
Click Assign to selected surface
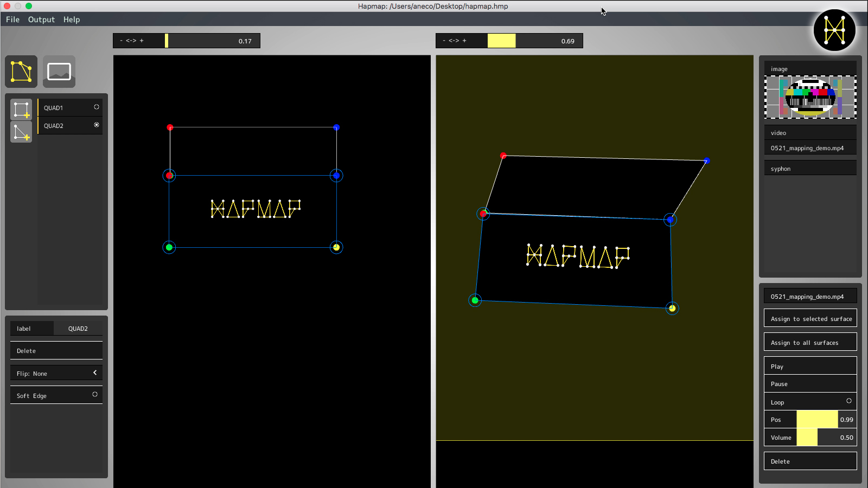[x=810, y=319]
